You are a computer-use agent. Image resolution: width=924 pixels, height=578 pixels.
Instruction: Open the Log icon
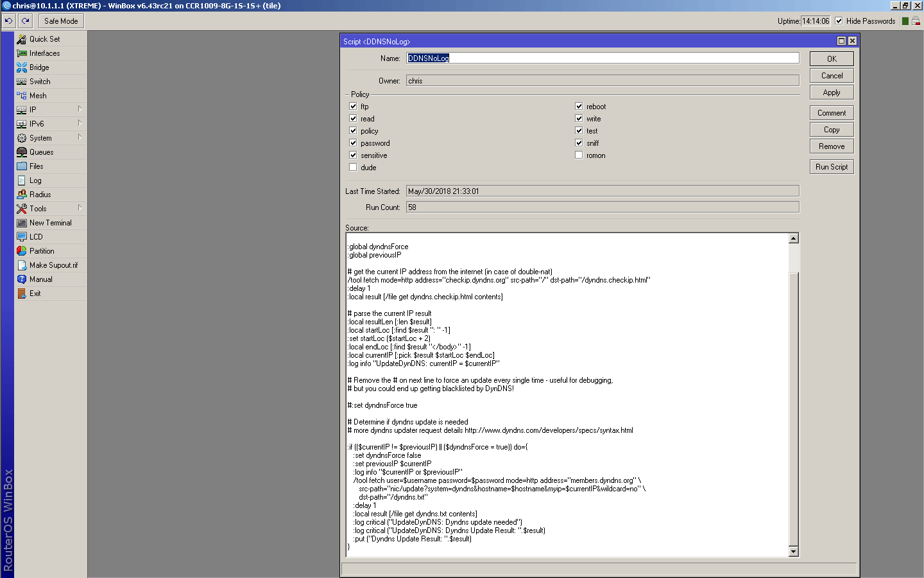(x=22, y=180)
